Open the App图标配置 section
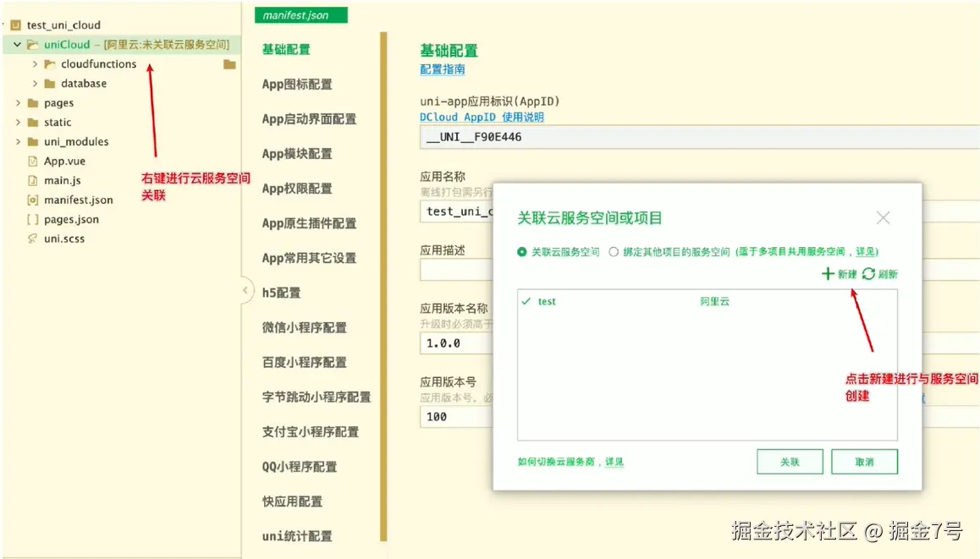The height and width of the screenshot is (559, 980). (297, 85)
